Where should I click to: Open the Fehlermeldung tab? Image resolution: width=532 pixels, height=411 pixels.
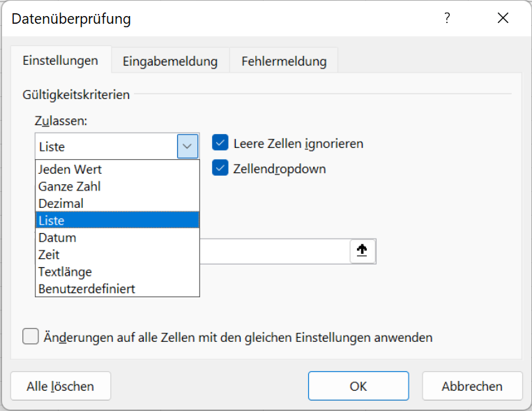point(284,61)
